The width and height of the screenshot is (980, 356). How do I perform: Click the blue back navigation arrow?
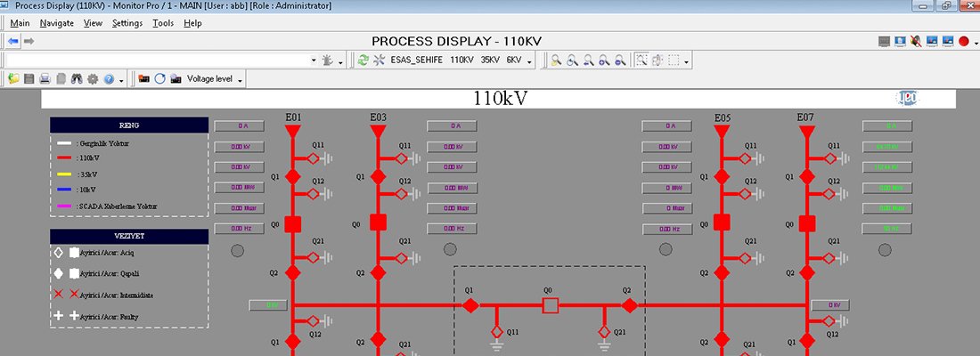click(12, 41)
